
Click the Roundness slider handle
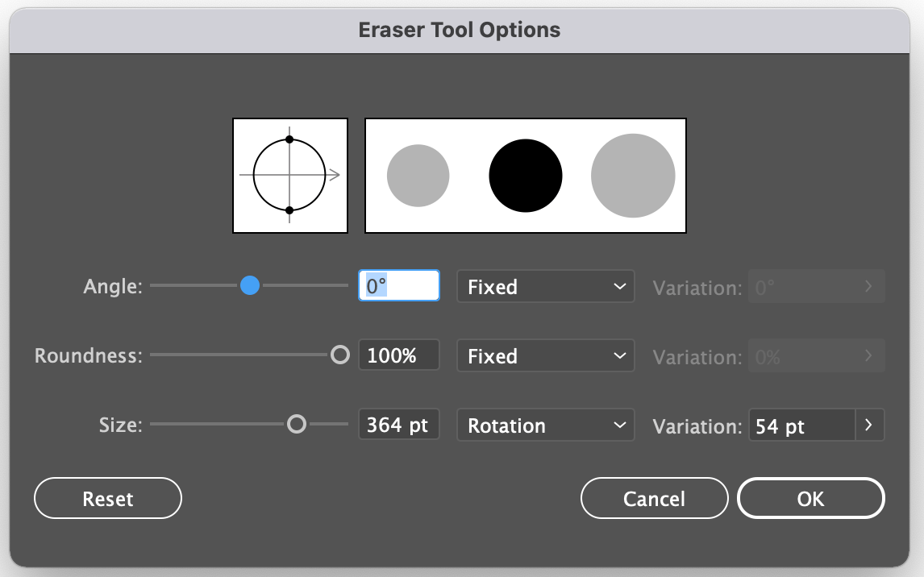340,355
